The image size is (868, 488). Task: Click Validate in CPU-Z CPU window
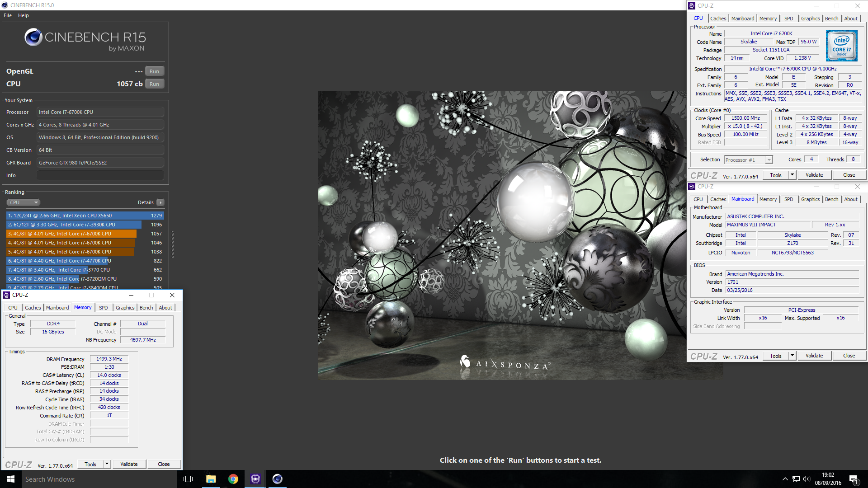(814, 175)
